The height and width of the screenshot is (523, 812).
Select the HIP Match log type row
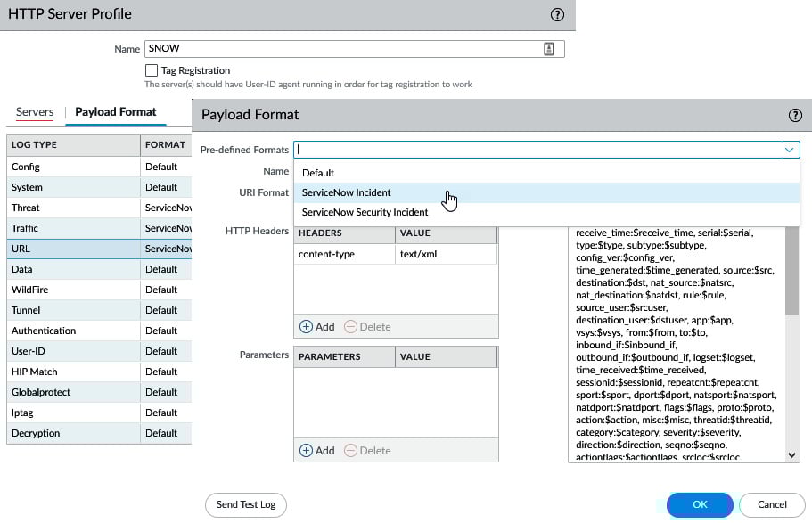pos(99,372)
